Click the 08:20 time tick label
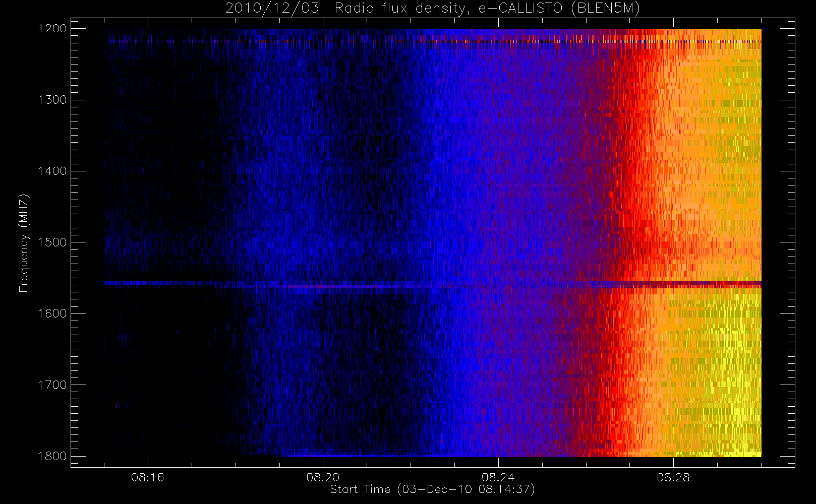The width and height of the screenshot is (816, 504). pyautogui.click(x=323, y=477)
